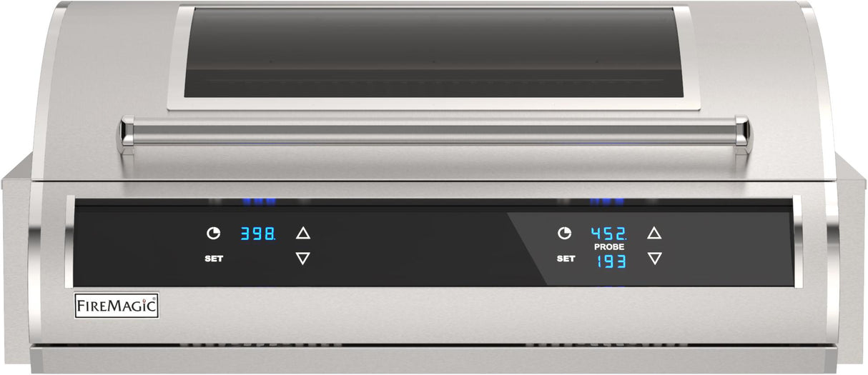Click the FireMagic logo badge

[x=117, y=306]
